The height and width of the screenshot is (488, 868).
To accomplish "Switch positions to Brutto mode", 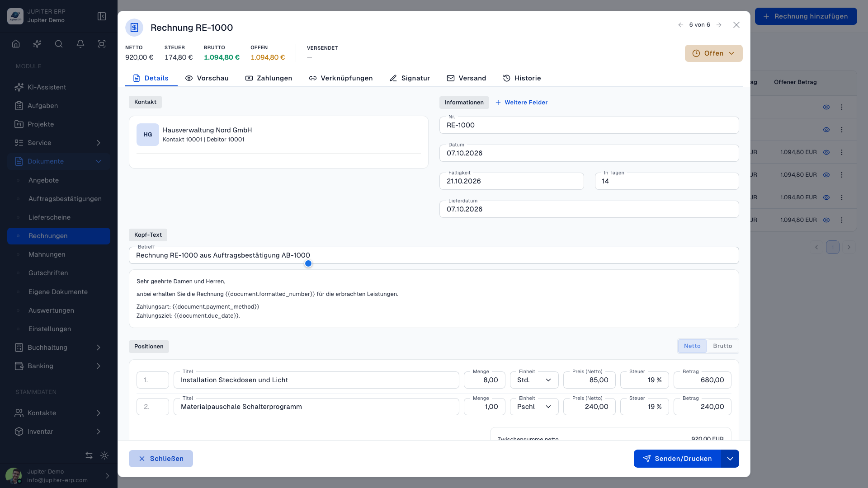I will coord(722,346).
